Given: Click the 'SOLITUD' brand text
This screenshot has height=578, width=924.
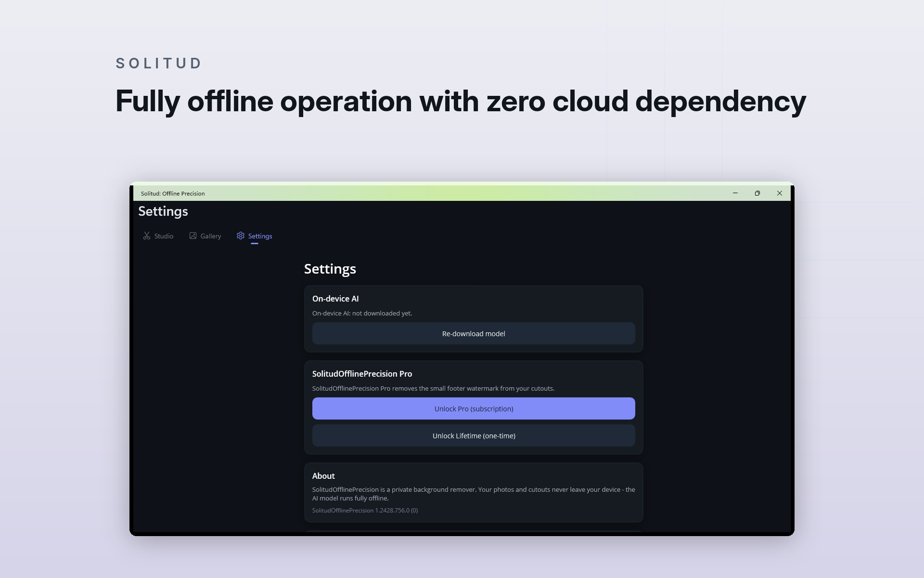Looking at the screenshot, I should pos(159,63).
